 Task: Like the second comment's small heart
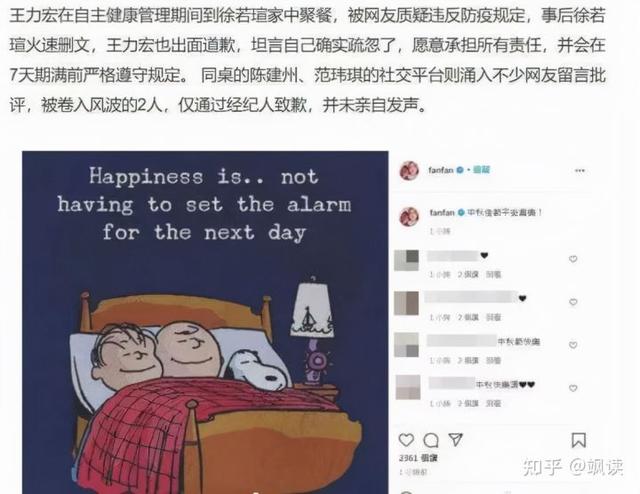pyautogui.click(x=573, y=302)
